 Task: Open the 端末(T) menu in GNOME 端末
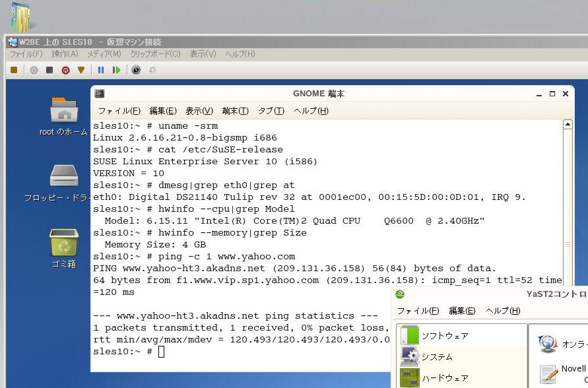[236, 111]
